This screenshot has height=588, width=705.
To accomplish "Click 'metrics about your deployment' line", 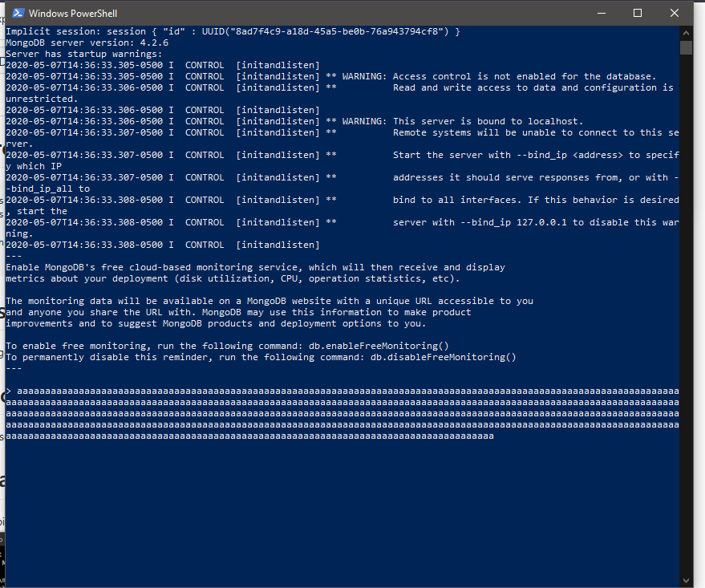I will tap(233, 278).
